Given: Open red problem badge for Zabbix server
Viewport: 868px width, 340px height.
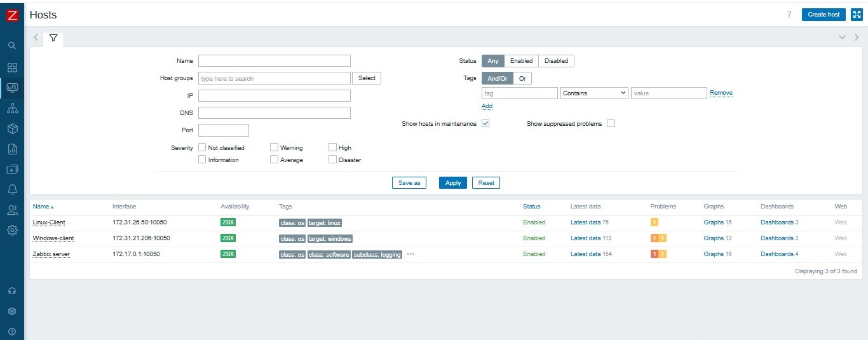Looking at the screenshot, I should pos(654,254).
